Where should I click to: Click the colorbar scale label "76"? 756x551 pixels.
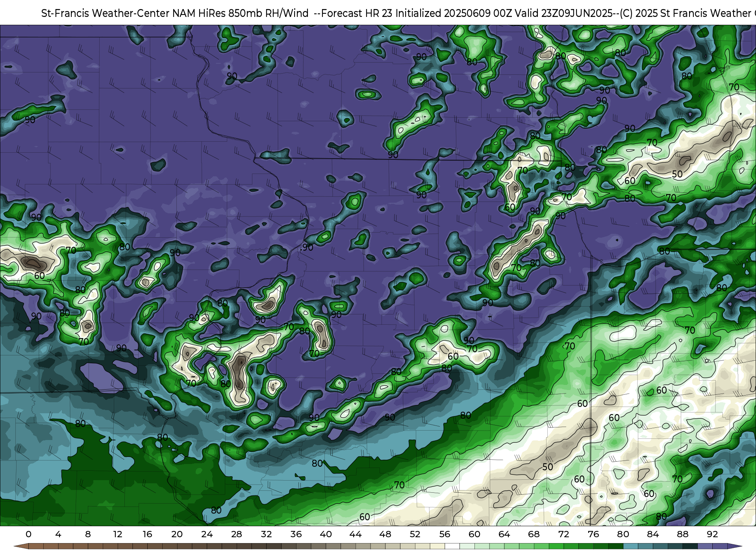[593, 534]
